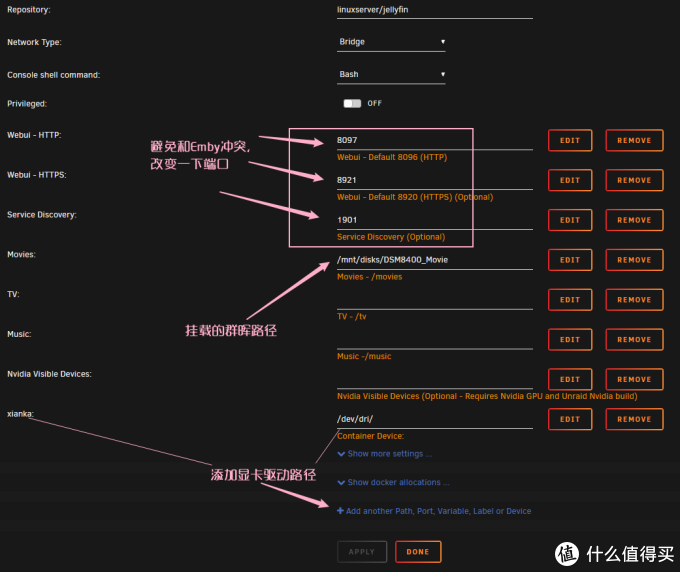Edit the Movies path setting
The width and height of the screenshot is (680, 572).
click(570, 260)
